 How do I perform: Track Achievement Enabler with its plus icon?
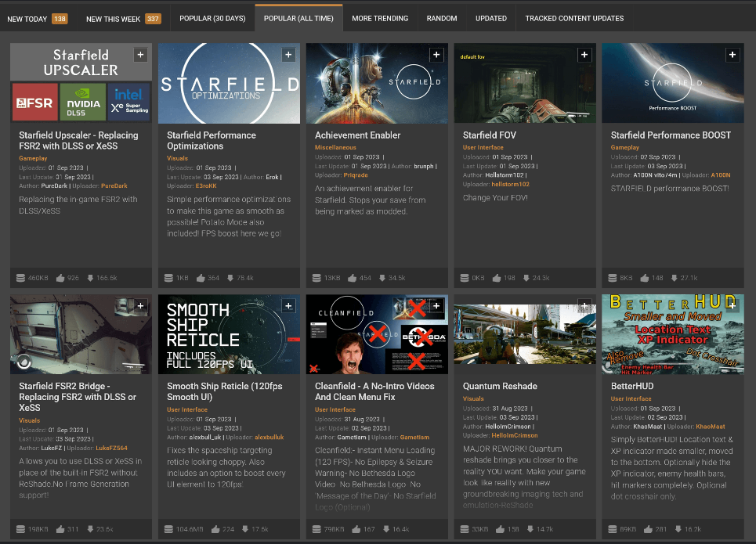436,55
